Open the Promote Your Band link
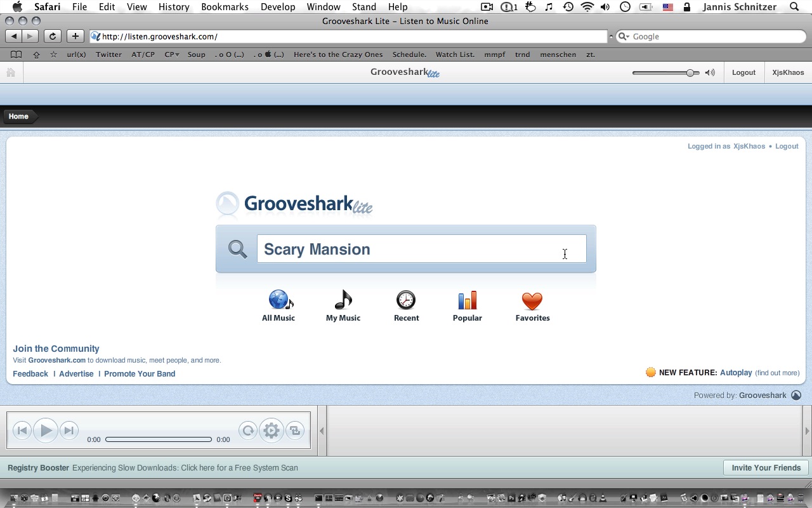Image resolution: width=812 pixels, height=508 pixels. pyautogui.click(x=140, y=373)
